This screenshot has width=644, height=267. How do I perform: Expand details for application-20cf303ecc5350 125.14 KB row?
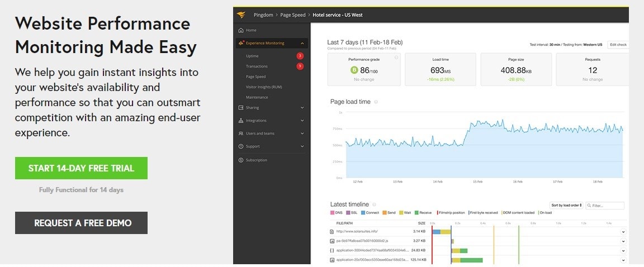623,260
